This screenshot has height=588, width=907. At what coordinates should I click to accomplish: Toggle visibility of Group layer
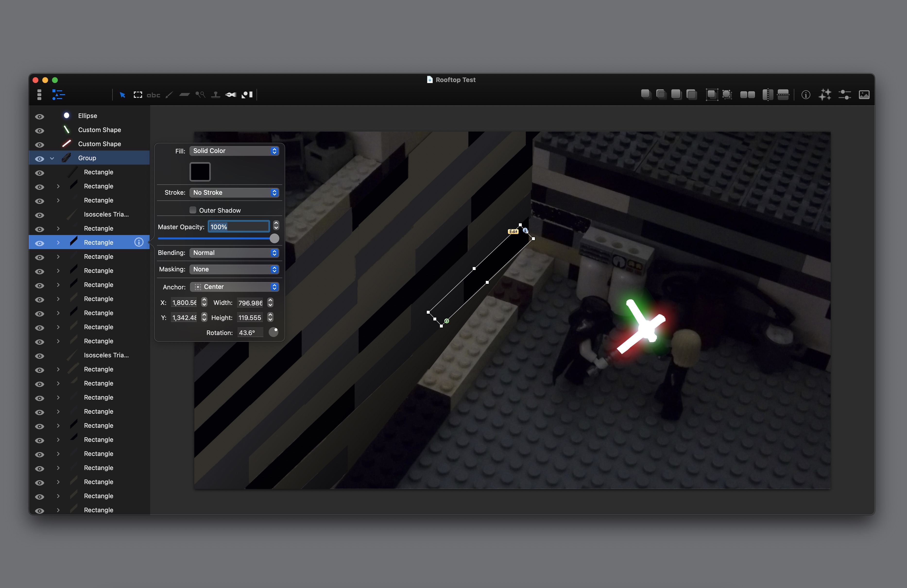(40, 159)
